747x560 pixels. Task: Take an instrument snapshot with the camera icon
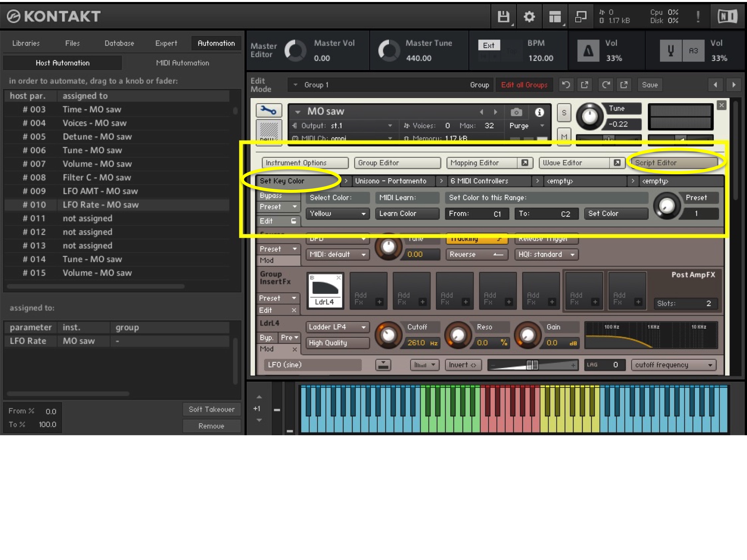pos(516,113)
